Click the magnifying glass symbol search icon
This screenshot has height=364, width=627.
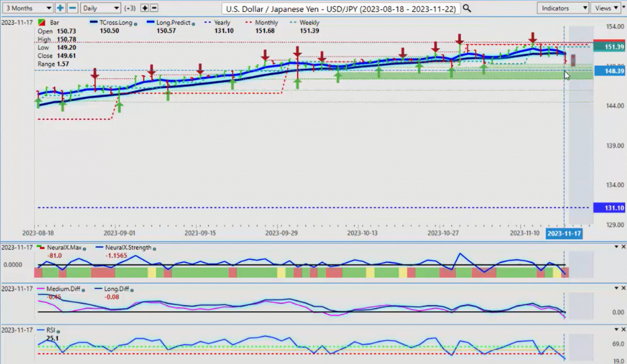tap(467, 8)
